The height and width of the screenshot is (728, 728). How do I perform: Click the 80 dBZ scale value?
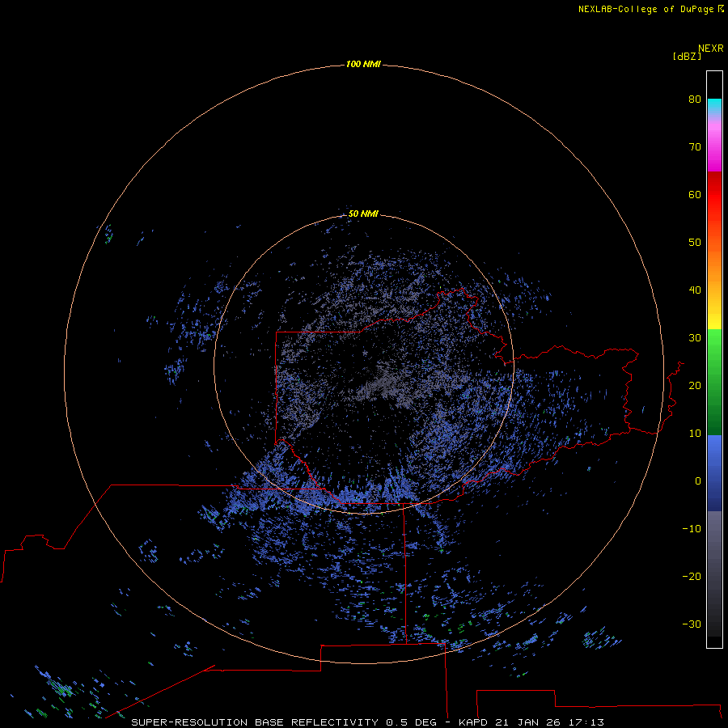[x=695, y=99]
